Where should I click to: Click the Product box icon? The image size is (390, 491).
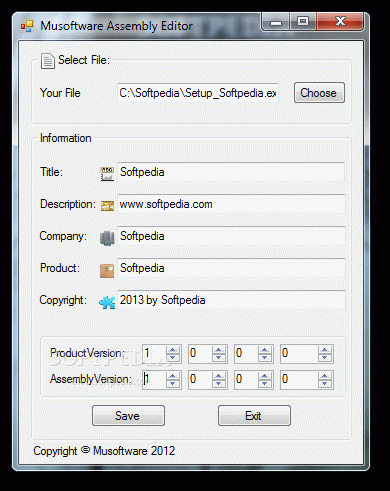point(107,270)
